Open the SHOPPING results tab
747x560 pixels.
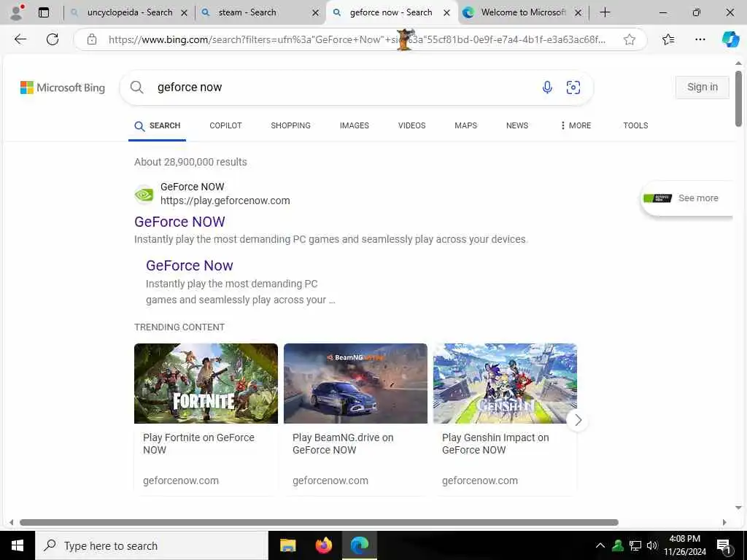(290, 125)
